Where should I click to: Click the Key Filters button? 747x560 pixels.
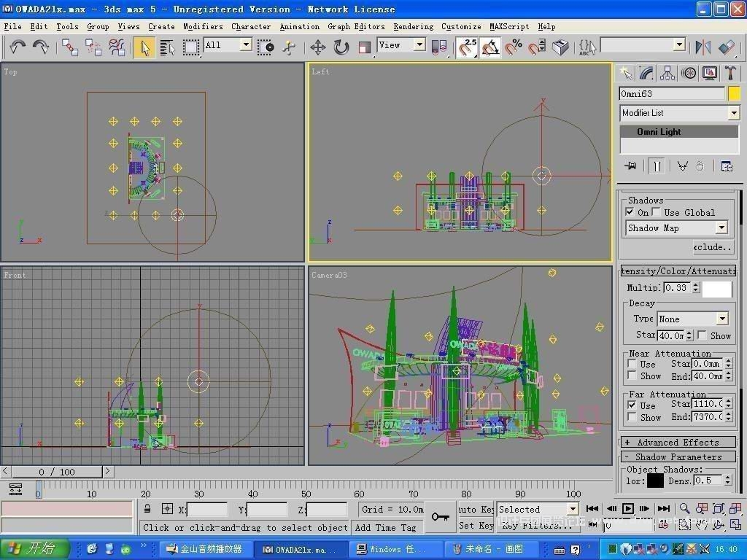537,525
